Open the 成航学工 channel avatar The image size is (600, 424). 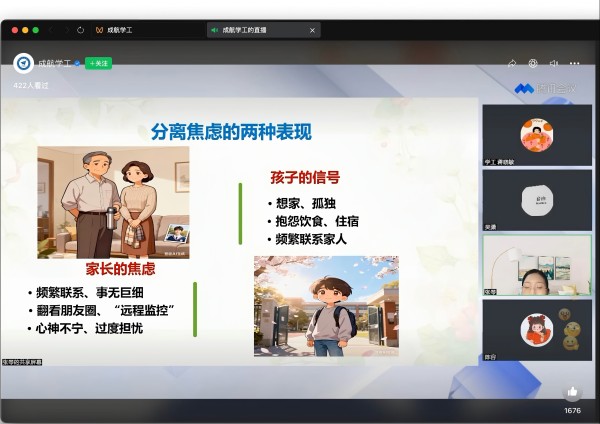23,63
